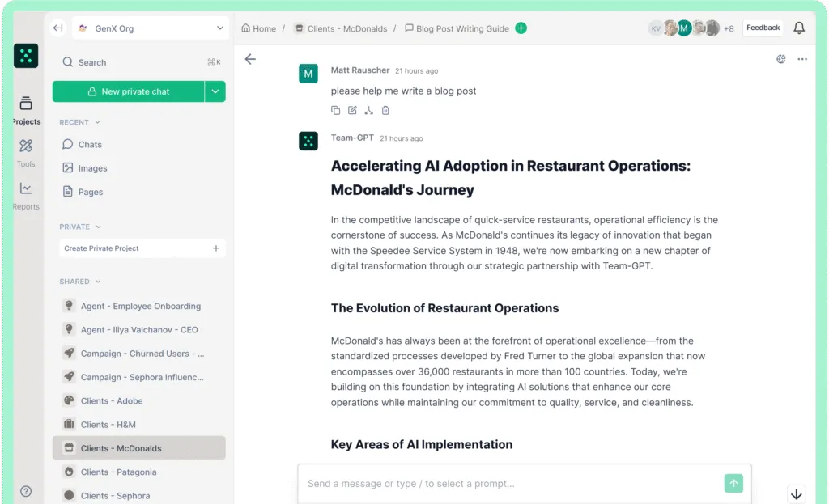Open the help question mark icon
This screenshot has height=504, width=829.
point(26,491)
